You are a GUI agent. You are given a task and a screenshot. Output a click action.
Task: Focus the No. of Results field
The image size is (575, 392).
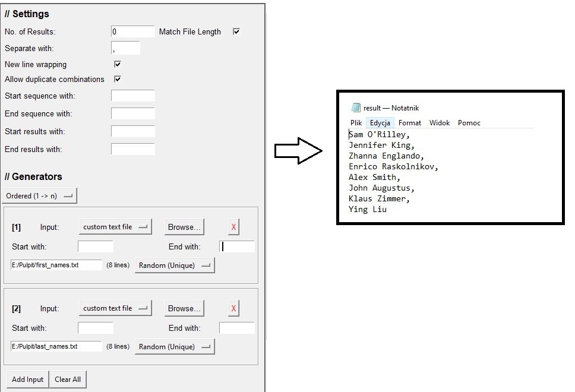coord(132,31)
